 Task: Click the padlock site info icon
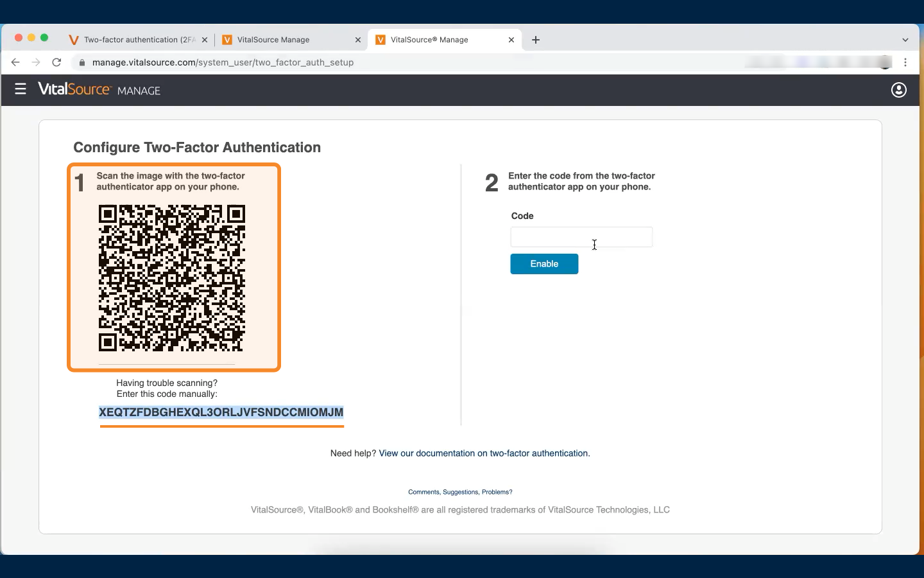[x=81, y=62]
